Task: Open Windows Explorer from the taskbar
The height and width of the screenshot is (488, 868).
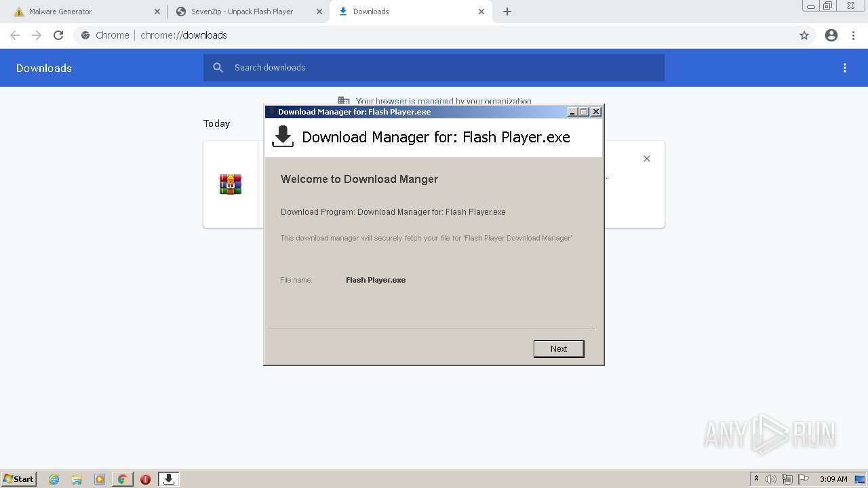Action: tap(77, 479)
